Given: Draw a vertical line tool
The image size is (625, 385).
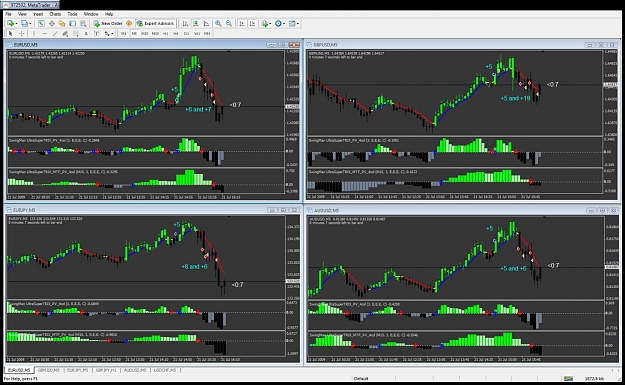Looking at the screenshot, I should [x=34, y=33].
